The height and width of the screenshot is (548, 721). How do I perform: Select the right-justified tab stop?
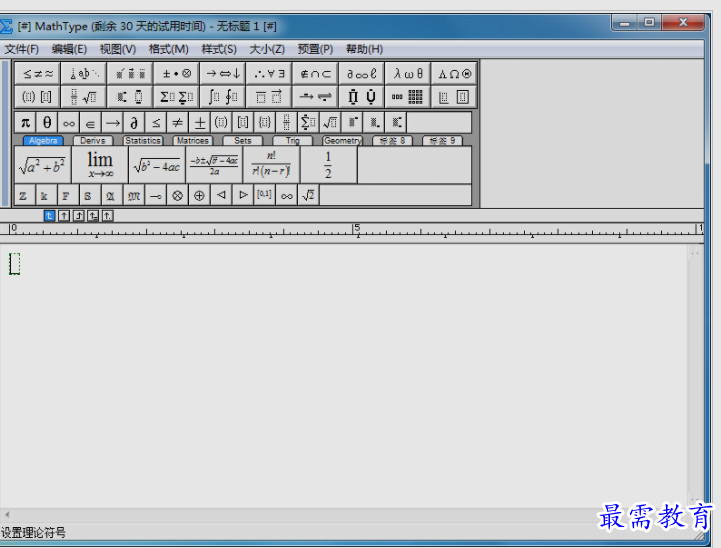[79, 216]
